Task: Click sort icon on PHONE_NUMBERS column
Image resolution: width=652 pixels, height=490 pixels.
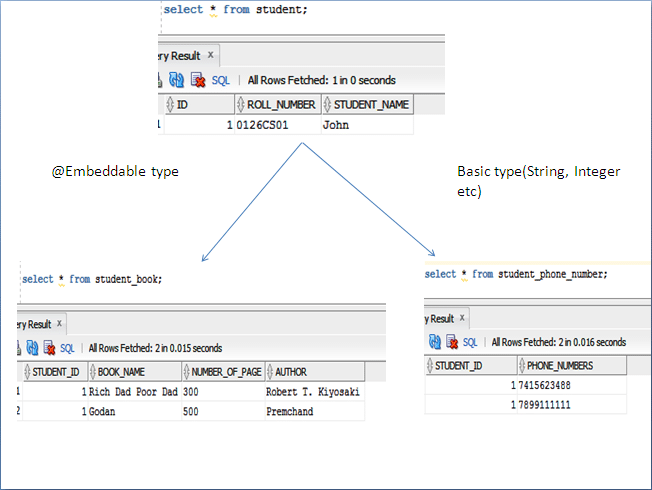Action: click(x=522, y=366)
